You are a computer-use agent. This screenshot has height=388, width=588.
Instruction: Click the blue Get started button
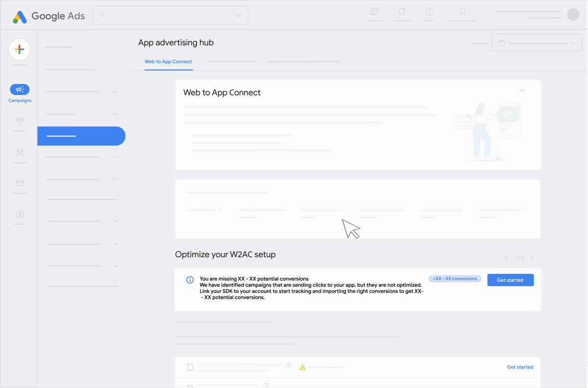point(510,280)
